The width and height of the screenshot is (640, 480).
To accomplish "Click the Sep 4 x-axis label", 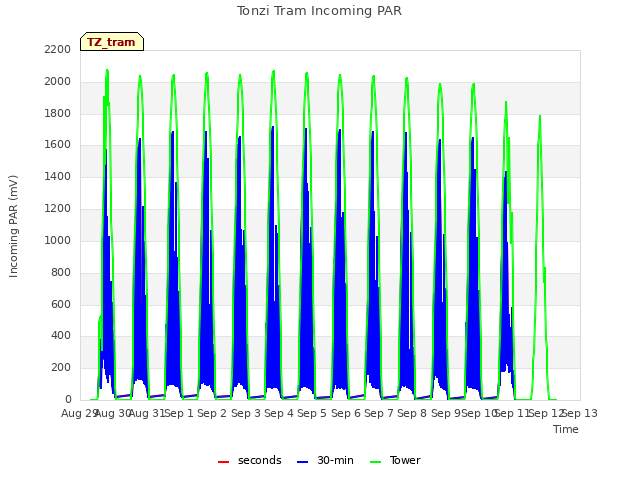I will click(279, 414).
